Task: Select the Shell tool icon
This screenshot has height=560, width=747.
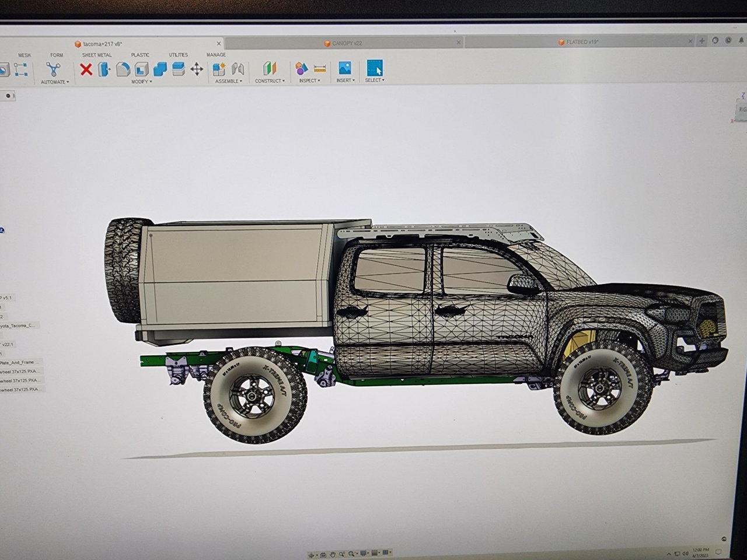Action: pos(141,69)
